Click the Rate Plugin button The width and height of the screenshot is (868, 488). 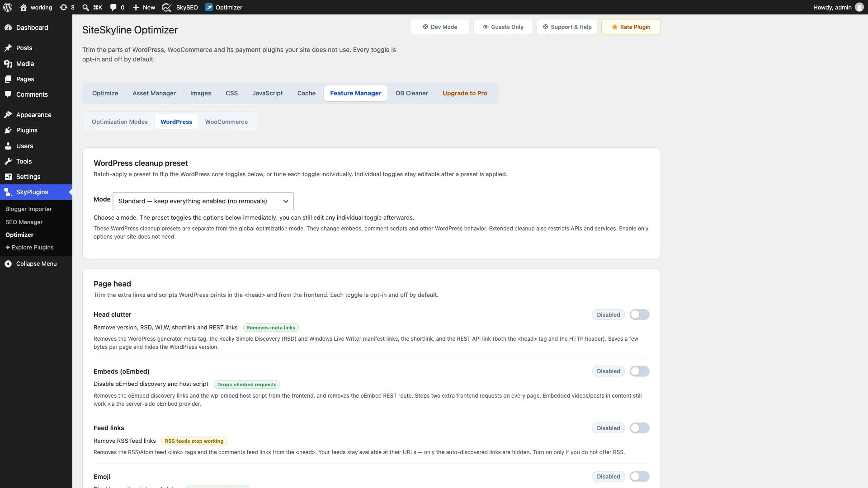click(631, 27)
